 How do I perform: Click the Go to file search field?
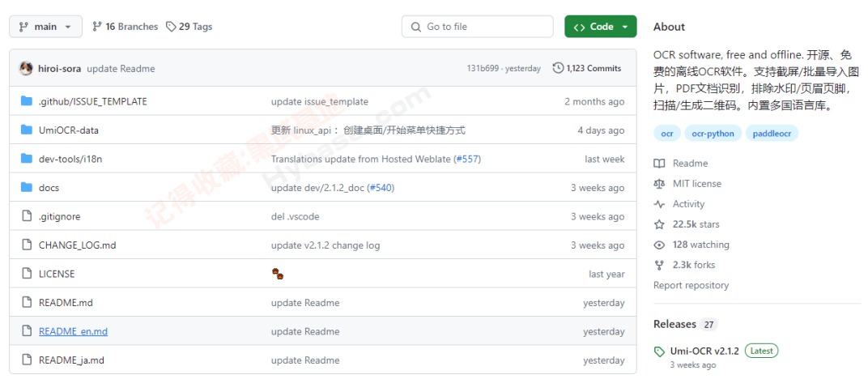coord(477,27)
